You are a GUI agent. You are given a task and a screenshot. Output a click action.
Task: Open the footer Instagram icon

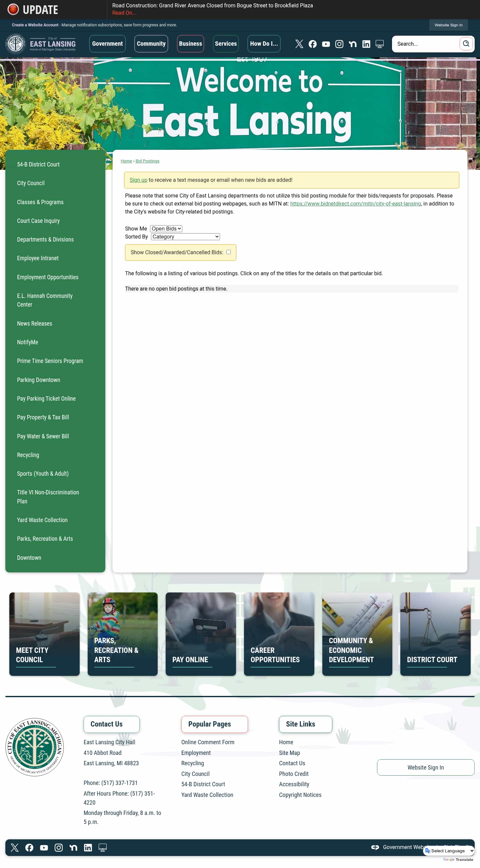coord(59,847)
